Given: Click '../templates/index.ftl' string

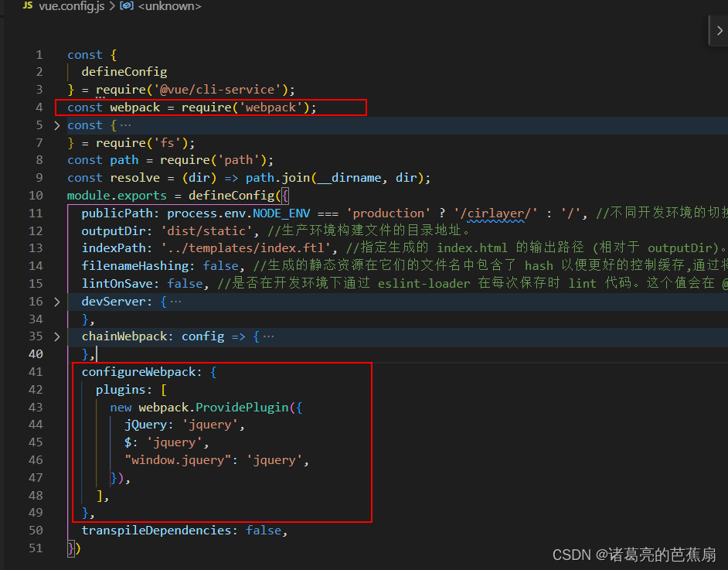Looking at the screenshot, I should coord(246,248).
